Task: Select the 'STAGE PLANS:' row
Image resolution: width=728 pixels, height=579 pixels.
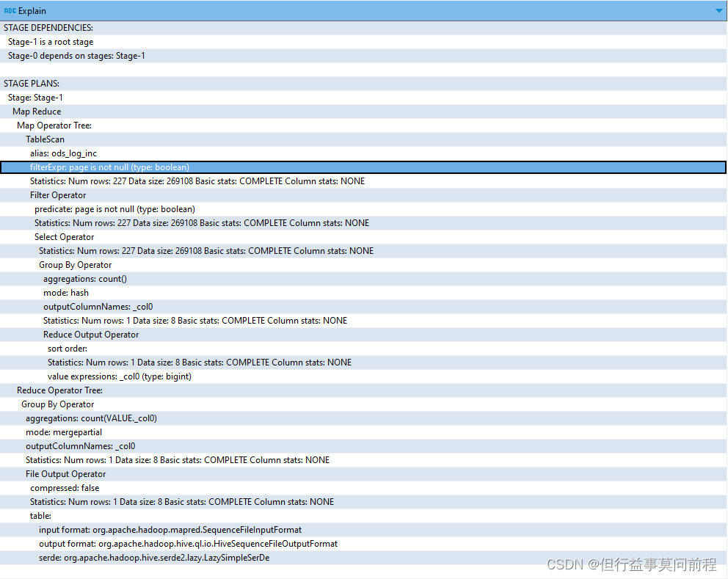Action: coord(363,84)
